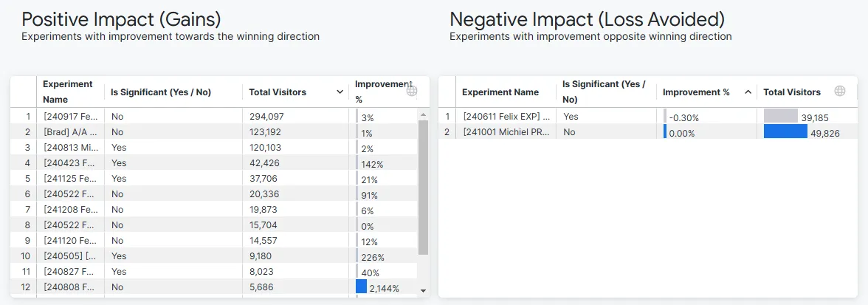Image resolution: width=868 pixels, height=305 pixels.
Task: Click scrollbar down arrow in Gains table
Action: coord(424,291)
